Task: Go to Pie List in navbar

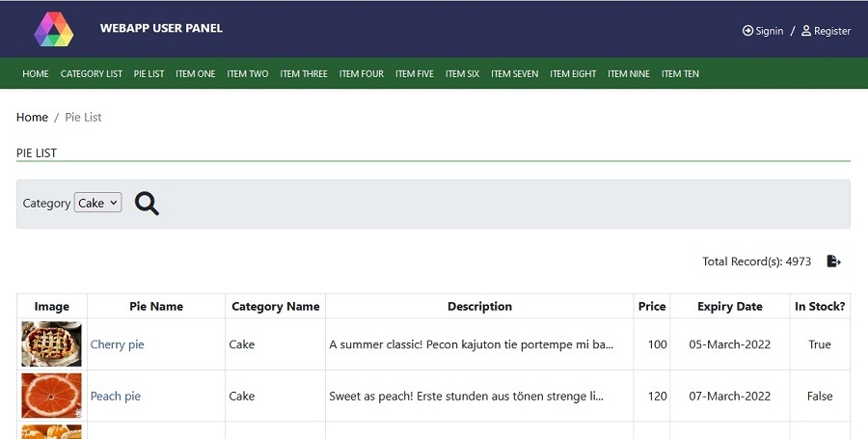Action: pyautogui.click(x=149, y=74)
